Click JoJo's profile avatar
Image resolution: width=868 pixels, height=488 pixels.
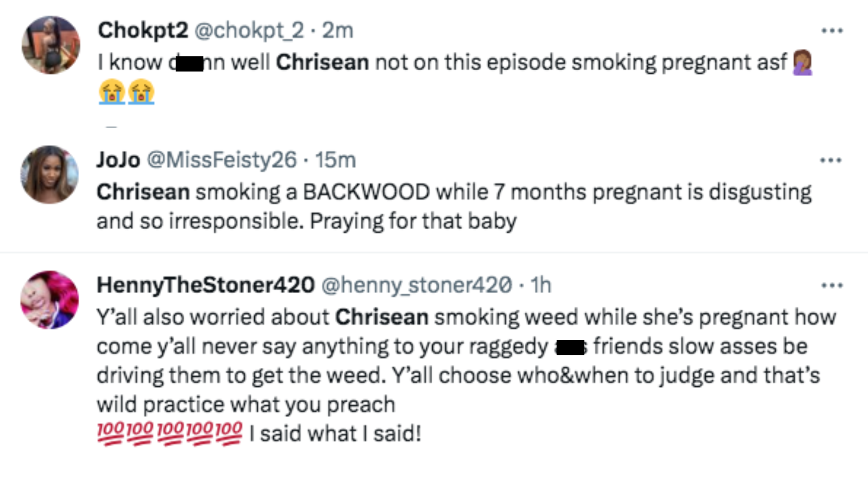coord(50,175)
